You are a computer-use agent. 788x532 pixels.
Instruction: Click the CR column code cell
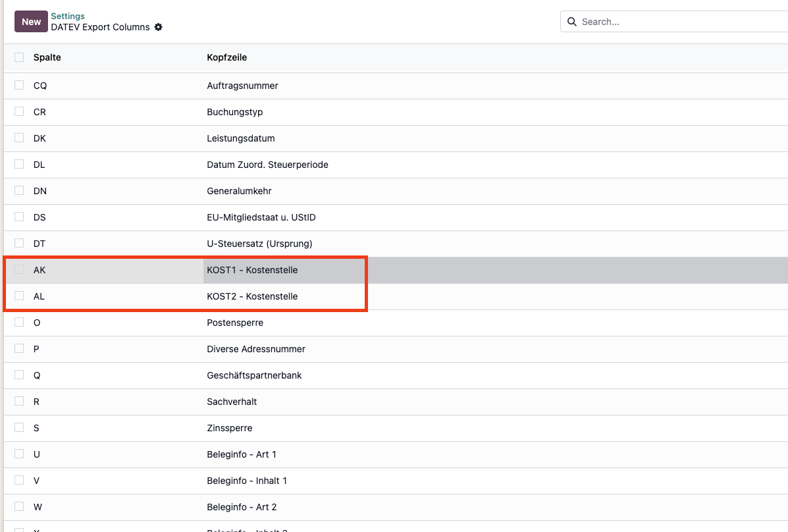pyautogui.click(x=39, y=112)
